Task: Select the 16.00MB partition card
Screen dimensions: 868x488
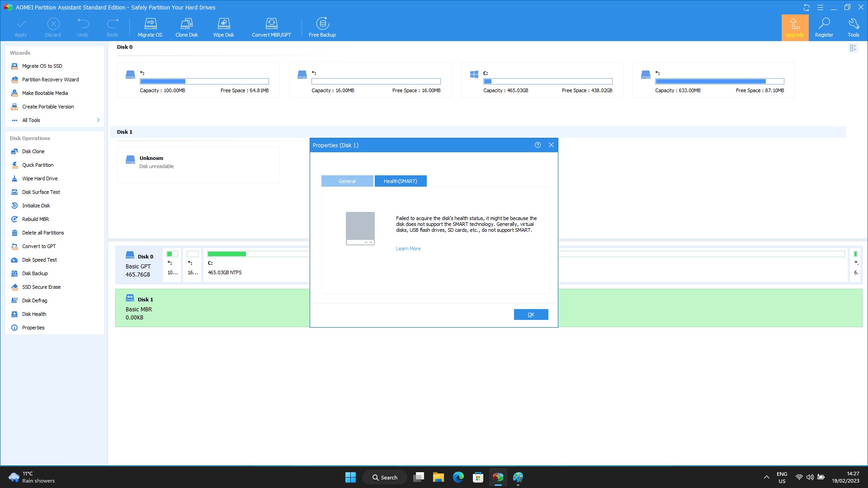Action: click(370, 80)
